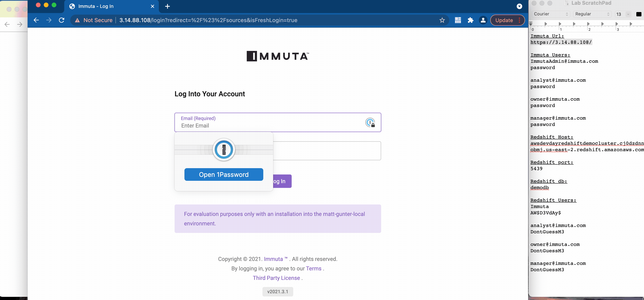
Task: Click the Redshift Host heading in ScratchPad
Action: [552, 137]
